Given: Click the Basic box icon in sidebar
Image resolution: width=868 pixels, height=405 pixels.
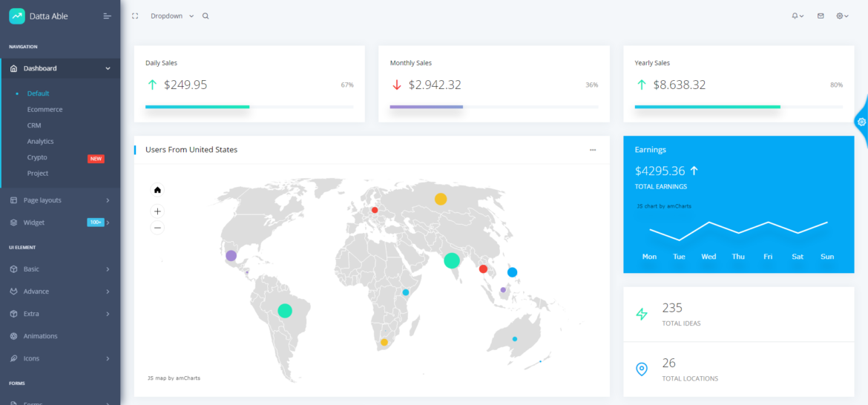Looking at the screenshot, I should [x=14, y=269].
